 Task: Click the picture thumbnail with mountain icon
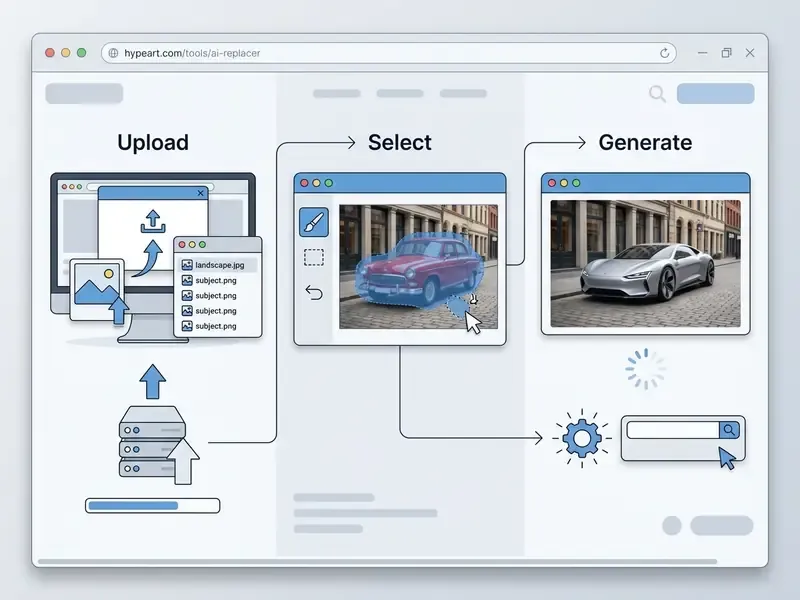tap(97, 289)
